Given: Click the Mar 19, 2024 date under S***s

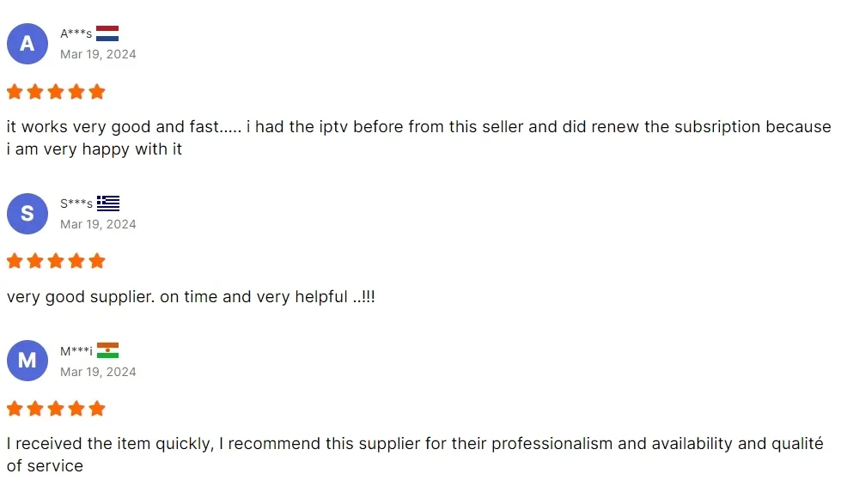Looking at the screenshot, I should pyautogui.click(x=98, y=224).
